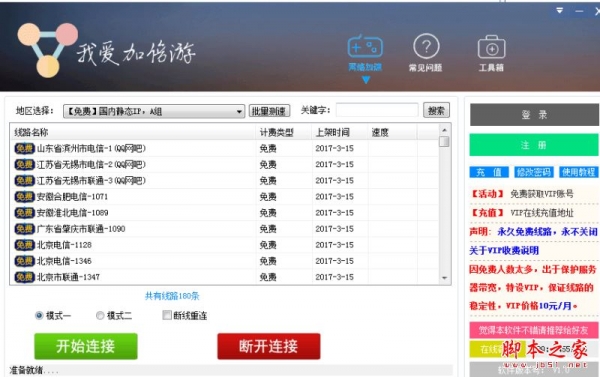Open the 常见问题 question mark icon
The width and height of the screenshot is (600, 377).
pyautogui.click(x=426, y=46)
